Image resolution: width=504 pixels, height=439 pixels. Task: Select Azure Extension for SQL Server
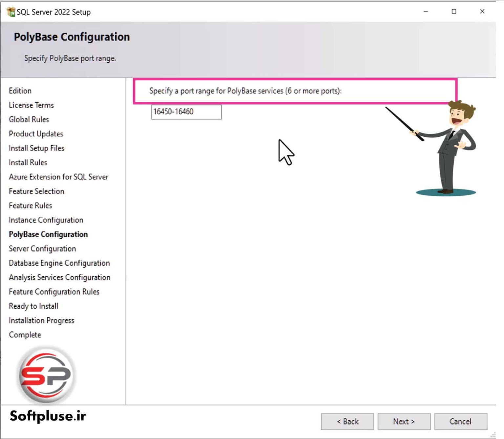59,177
